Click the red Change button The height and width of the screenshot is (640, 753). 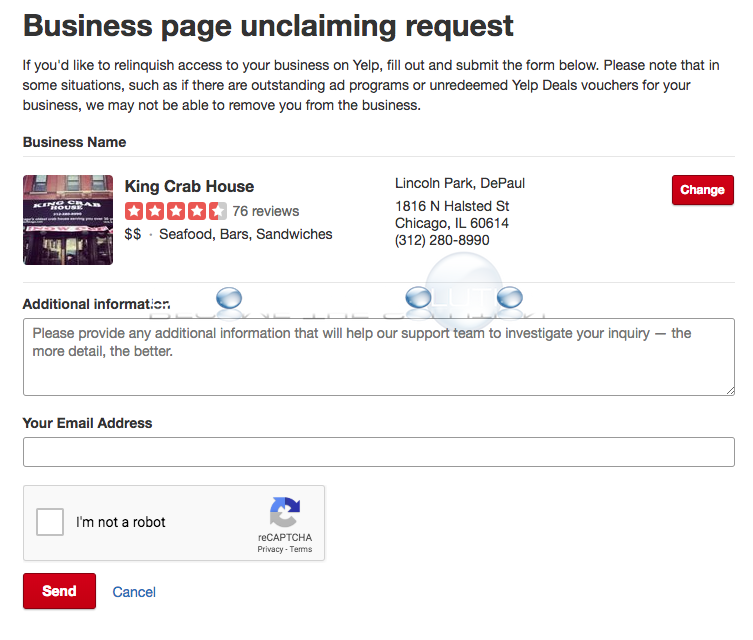point(703,190)
